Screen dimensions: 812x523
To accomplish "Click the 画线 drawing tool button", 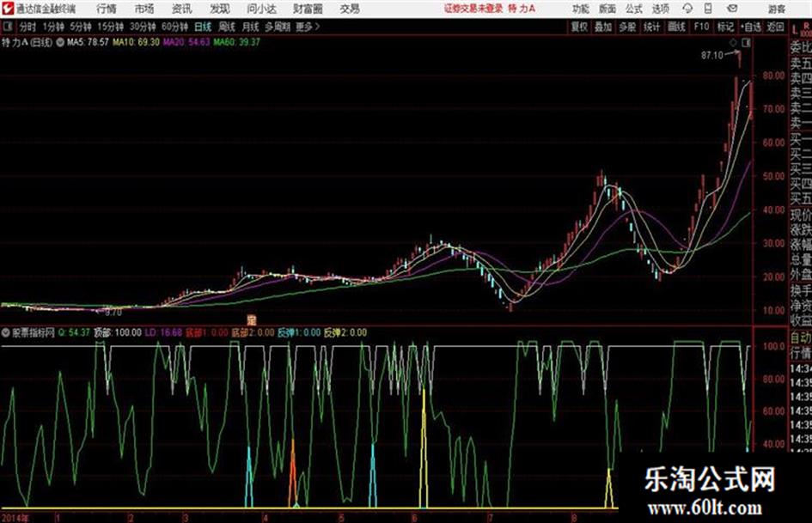I will (676, 27).
